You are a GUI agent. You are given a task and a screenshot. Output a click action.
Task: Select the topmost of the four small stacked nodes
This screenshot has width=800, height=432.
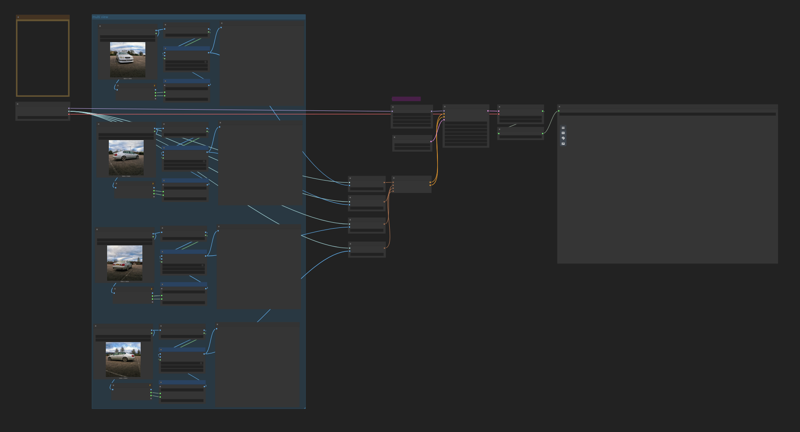coord(367,184)
